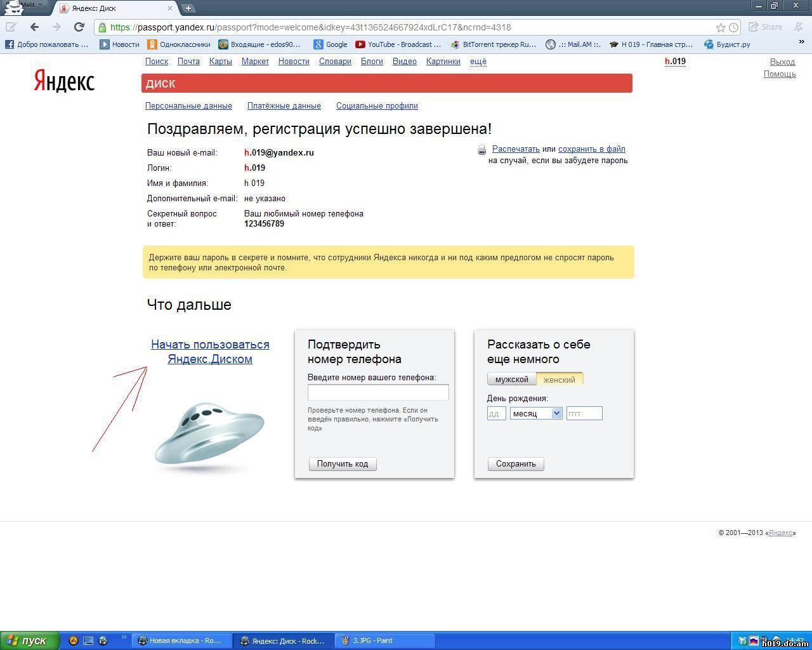Open the YouTube - Broadcast bookmark
812x650 pixels.
point(398,44)
